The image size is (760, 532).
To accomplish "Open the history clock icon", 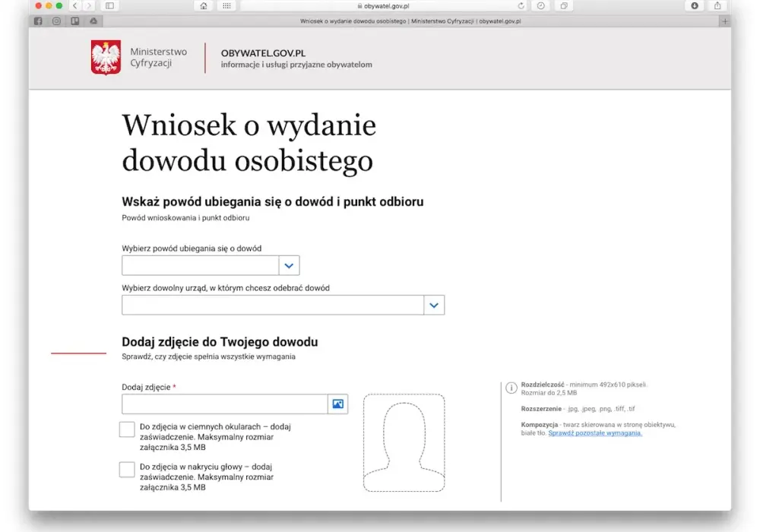I will coord(541,6).
